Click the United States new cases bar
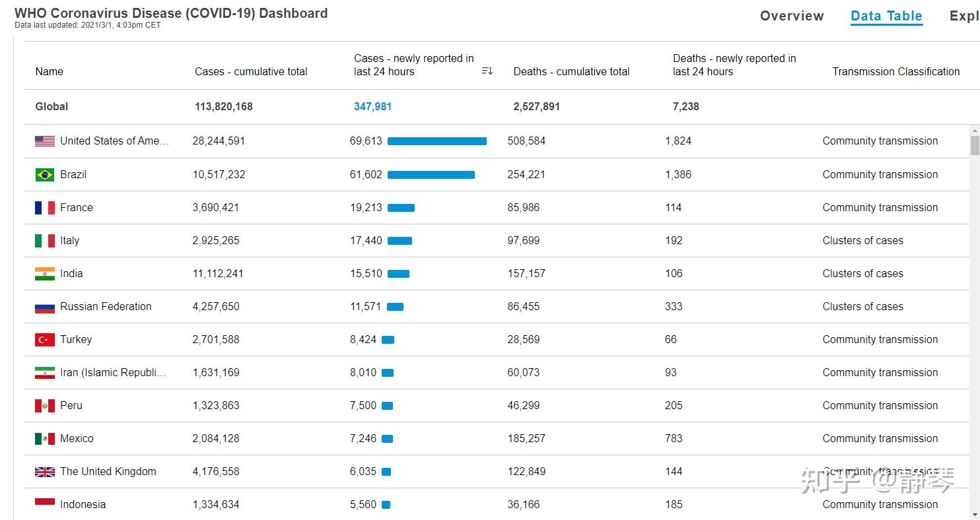 [437, 141]
